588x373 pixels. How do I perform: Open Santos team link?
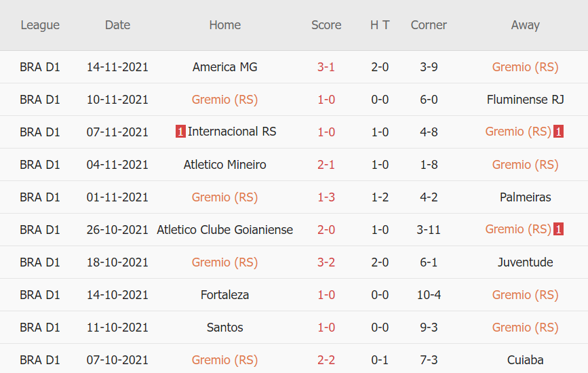tap(224, 328)
